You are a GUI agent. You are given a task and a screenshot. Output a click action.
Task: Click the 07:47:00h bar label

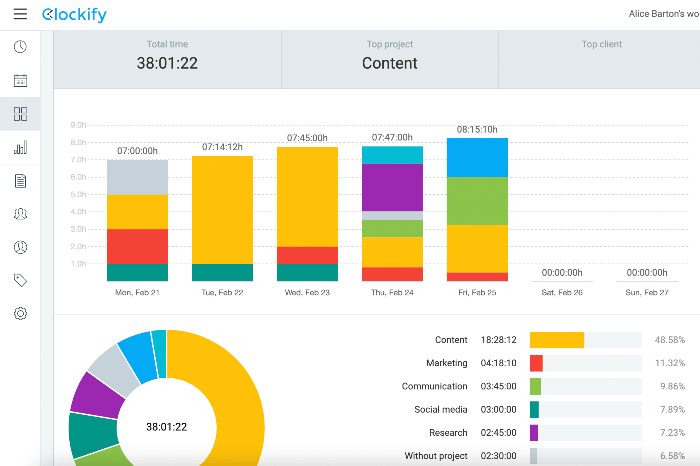coord(392,137)
